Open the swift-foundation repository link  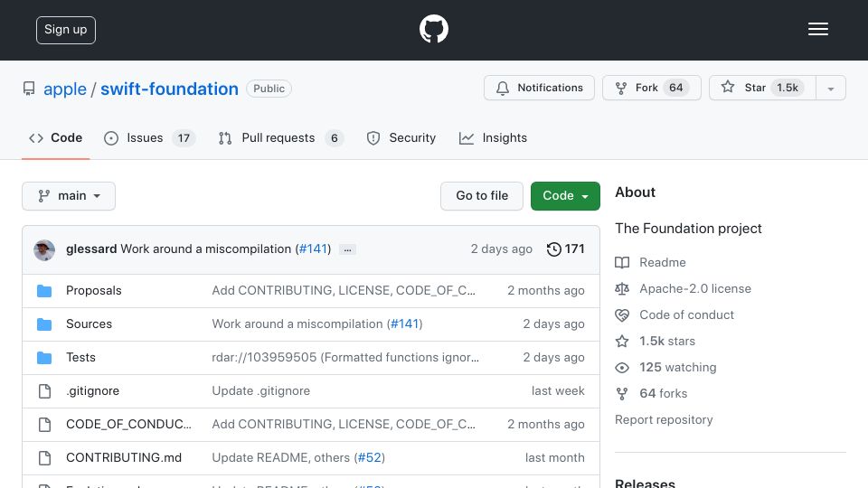(169, 89)
